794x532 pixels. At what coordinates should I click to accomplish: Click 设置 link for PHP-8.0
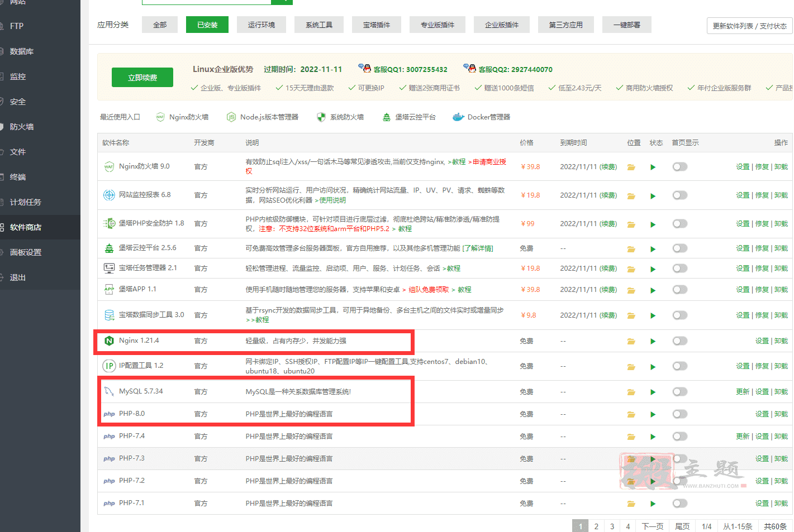762,414
